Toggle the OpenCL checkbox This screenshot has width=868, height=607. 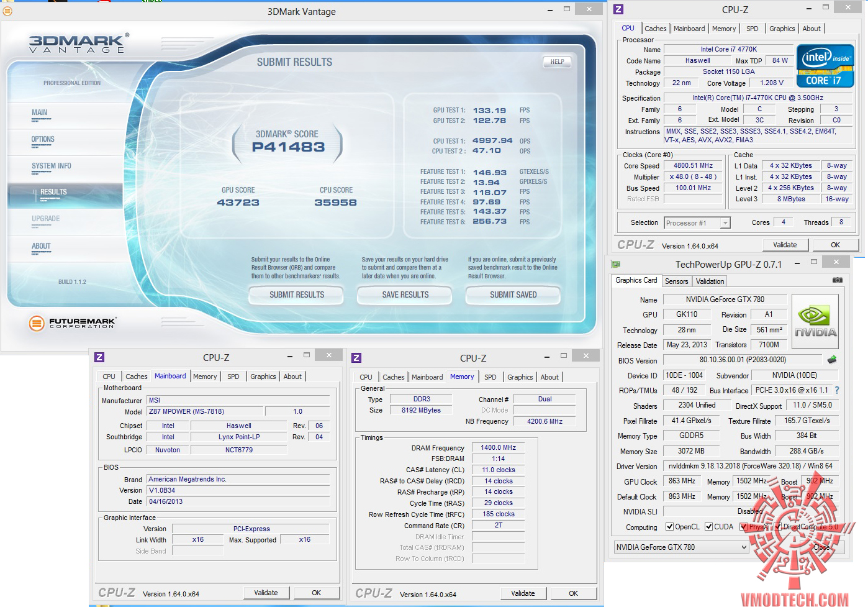(669, 527)
